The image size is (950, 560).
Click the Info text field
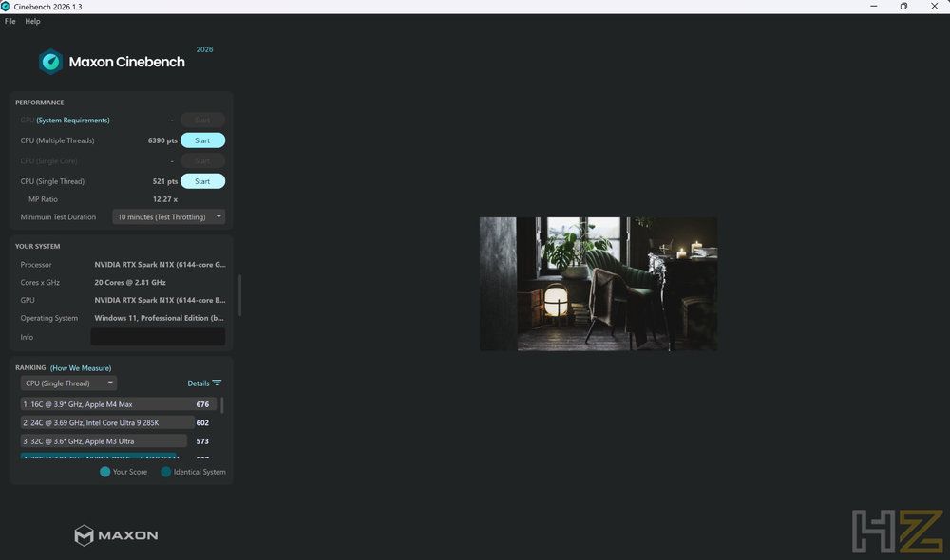coord(158,337)
